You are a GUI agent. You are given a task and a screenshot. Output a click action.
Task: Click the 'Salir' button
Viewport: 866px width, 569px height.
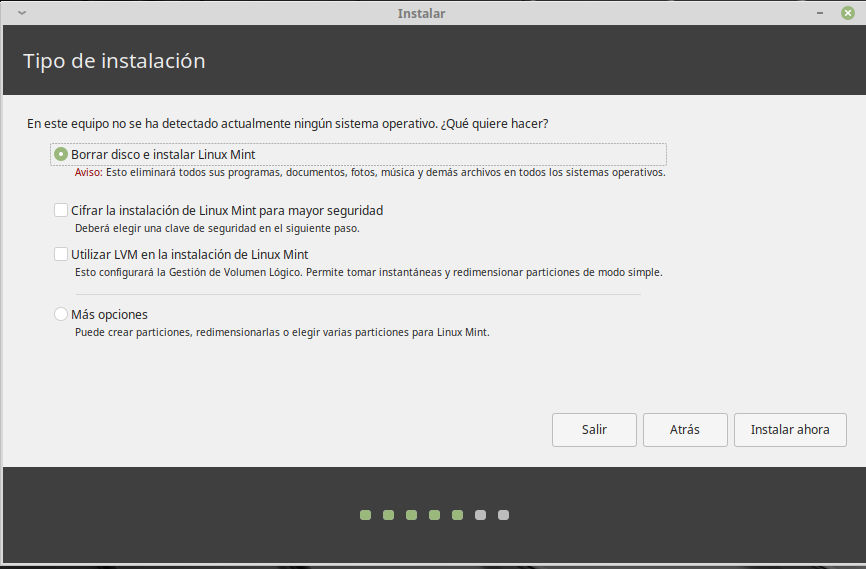click(594, 430)
